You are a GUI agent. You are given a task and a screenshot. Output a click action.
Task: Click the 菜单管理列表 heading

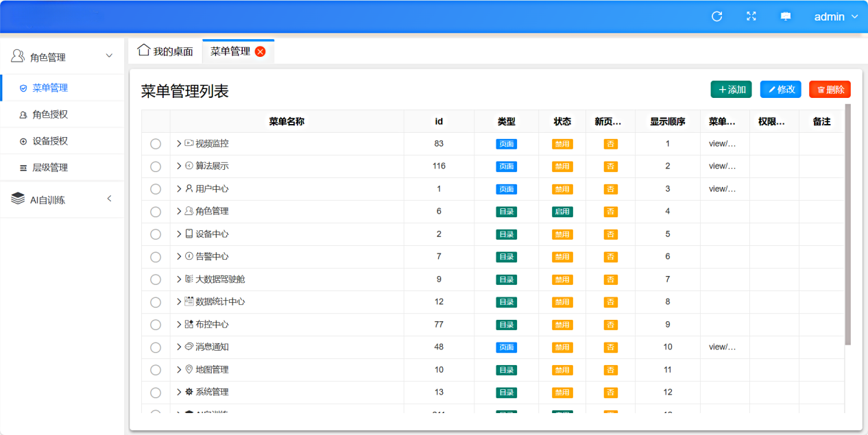tap(185, 91)
